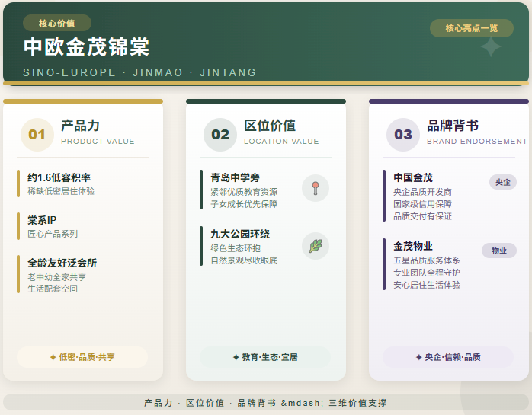Click the sparkle star icon in the header
The image size is (532, 415).
(491, 46)
